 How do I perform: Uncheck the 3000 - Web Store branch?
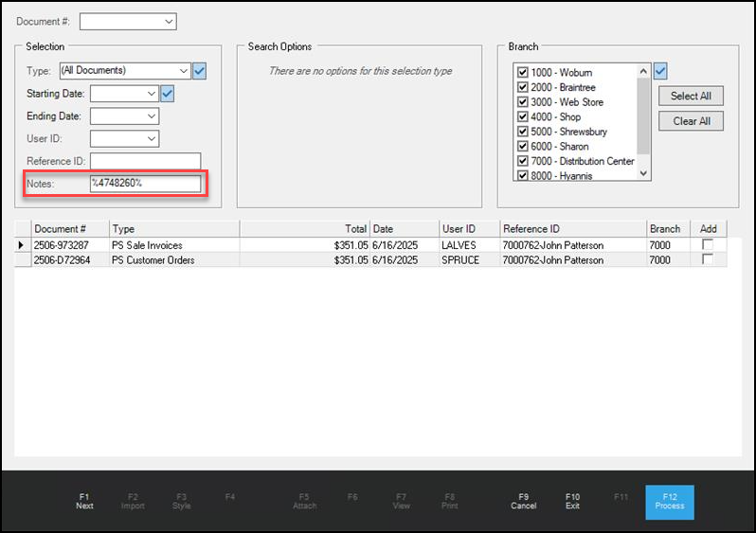pos(522,101)
